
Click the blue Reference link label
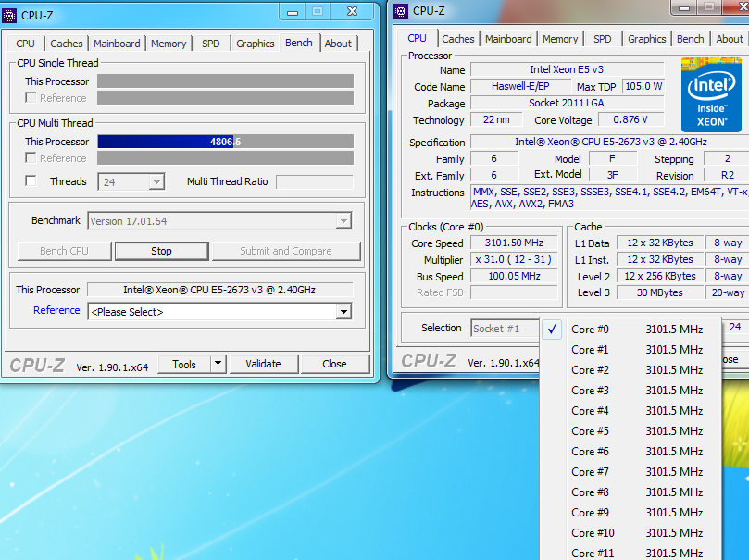[x=56, y=310]
